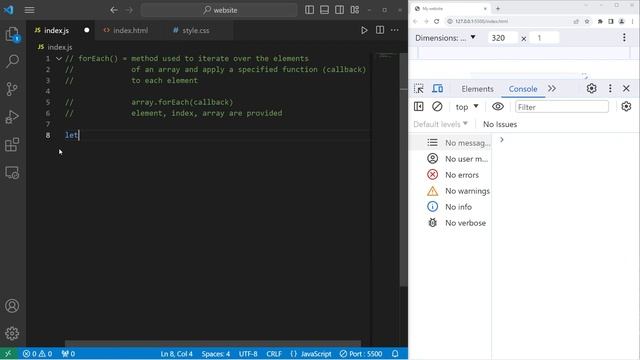Go back in VS Code navigation
Image resolution: width=640 pixels, height=360 pixels.
114,10
